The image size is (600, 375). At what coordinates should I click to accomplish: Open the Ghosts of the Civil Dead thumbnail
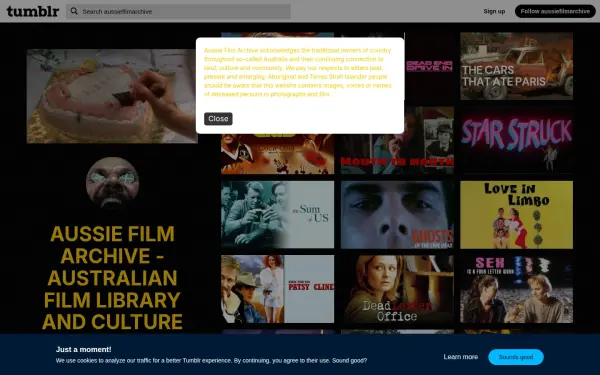point(397,215)
